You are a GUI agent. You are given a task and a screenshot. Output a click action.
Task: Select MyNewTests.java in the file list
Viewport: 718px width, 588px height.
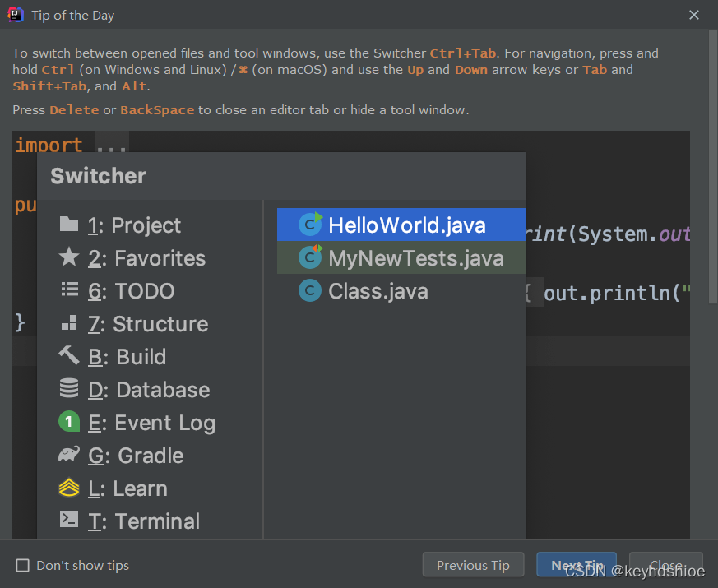coord(401,257)
